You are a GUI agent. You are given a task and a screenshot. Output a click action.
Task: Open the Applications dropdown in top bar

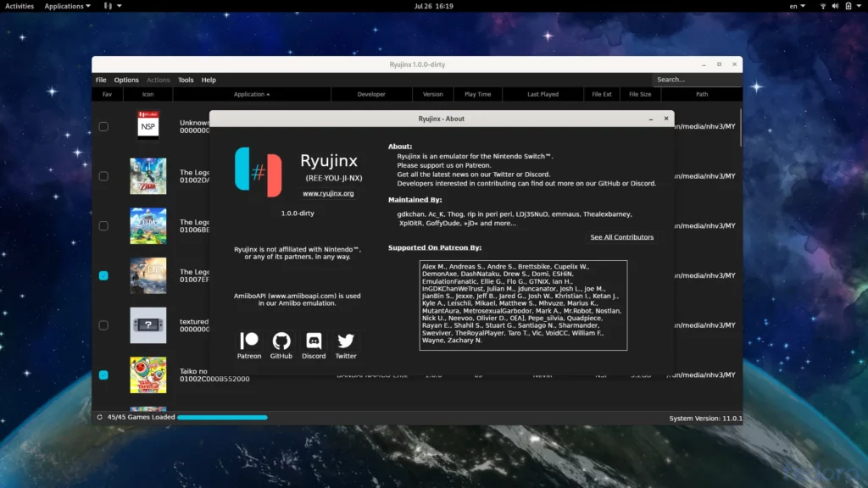click(67, 6)
